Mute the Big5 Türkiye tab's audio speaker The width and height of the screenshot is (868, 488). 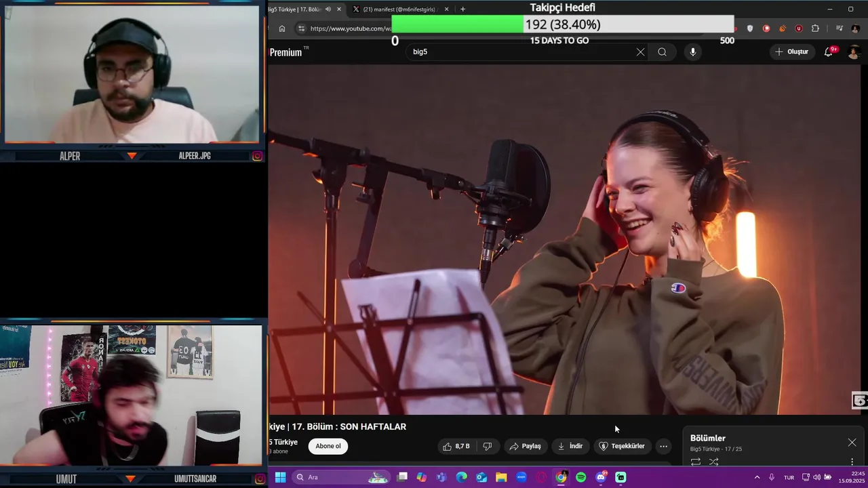pyautogui.click(x=328, y=9)
